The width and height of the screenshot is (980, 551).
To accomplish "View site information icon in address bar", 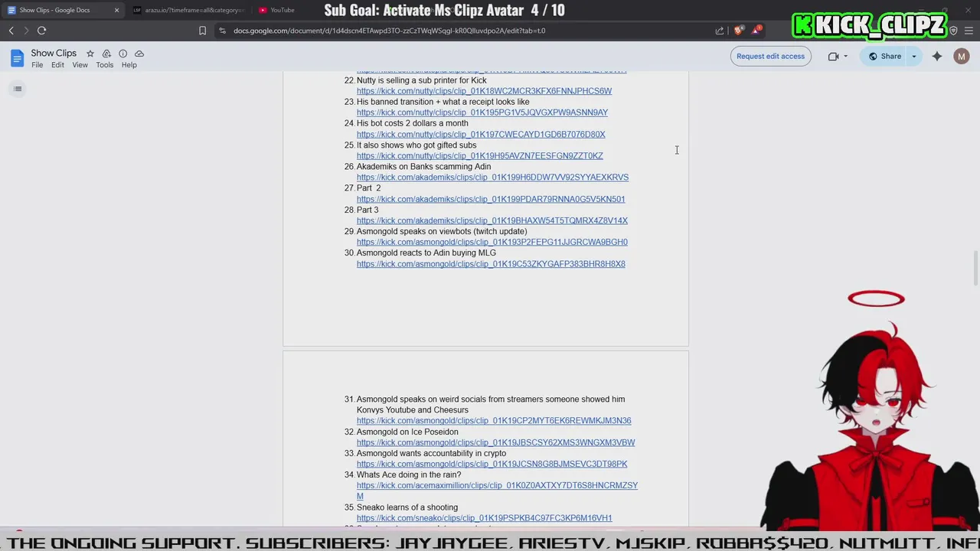I will coord(222,31).
